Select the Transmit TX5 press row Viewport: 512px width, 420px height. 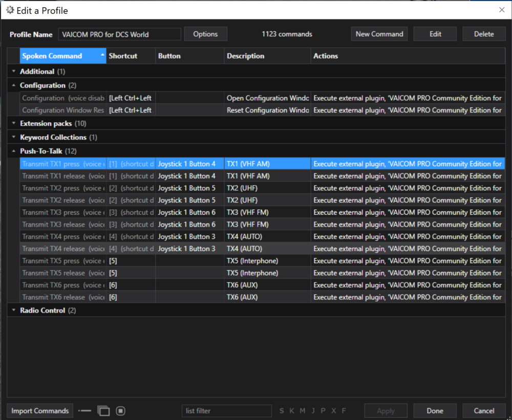click(63, 261)
